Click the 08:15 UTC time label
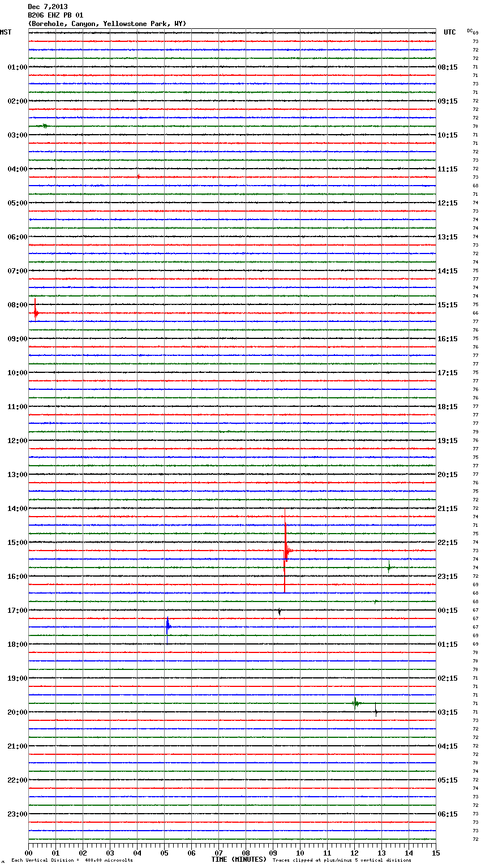The image size is (481, 868). click(448, 67)
